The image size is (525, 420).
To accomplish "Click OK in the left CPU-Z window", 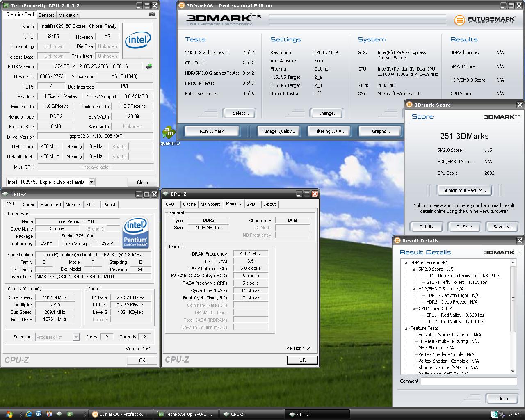I will (142, 361).
